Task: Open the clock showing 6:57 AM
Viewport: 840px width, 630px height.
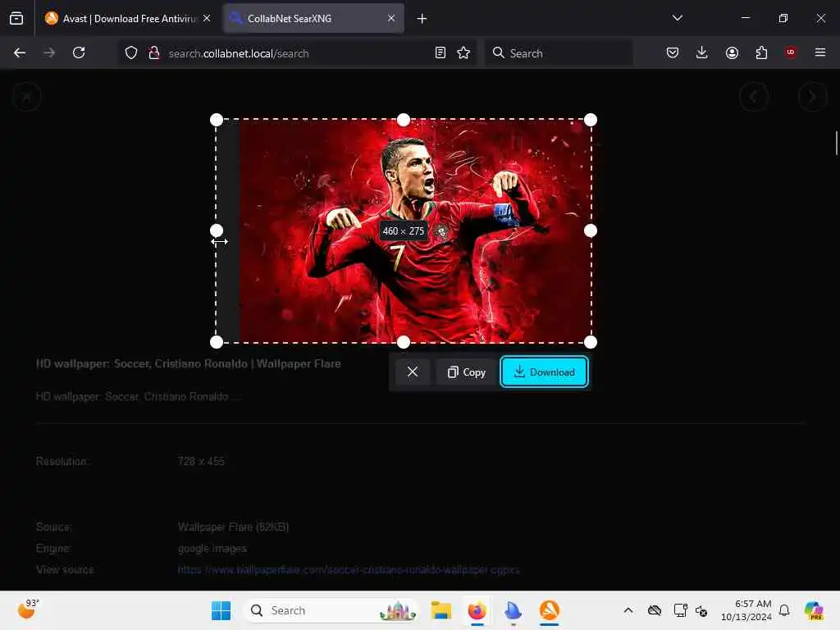Action: click(x=746, y=610)
